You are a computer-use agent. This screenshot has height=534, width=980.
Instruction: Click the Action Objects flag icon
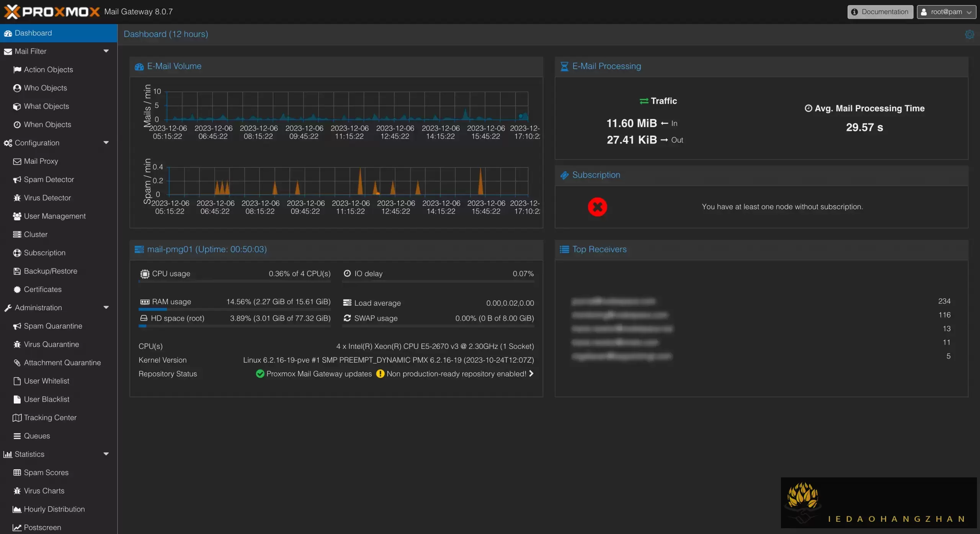click(17, 70)
